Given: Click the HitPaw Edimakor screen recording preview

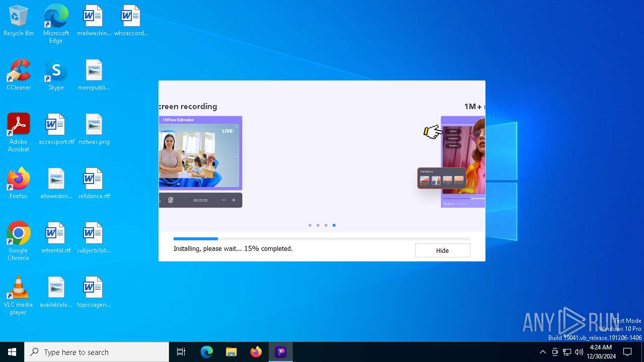Looking at the screenshot, I should tap(200, 161).
